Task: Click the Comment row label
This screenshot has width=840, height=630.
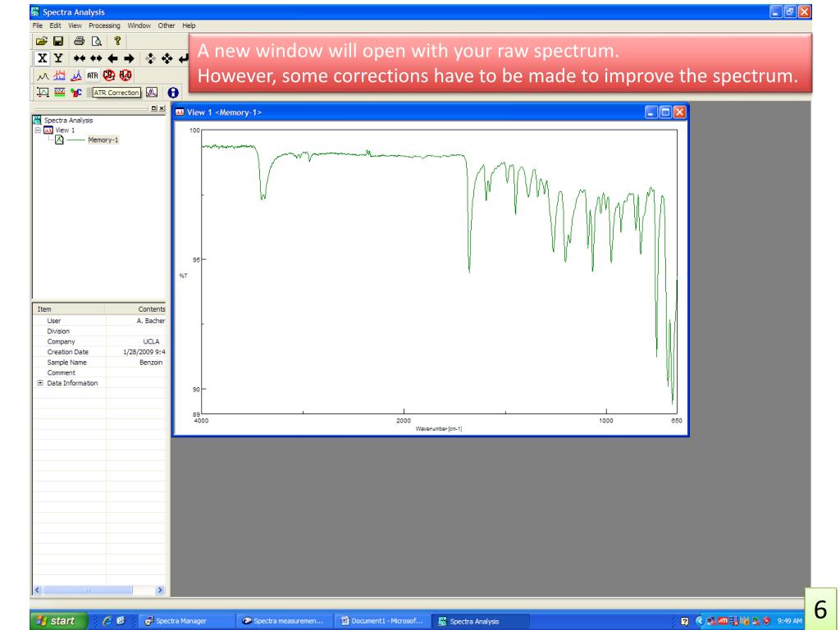Action: tap(61, 373)
